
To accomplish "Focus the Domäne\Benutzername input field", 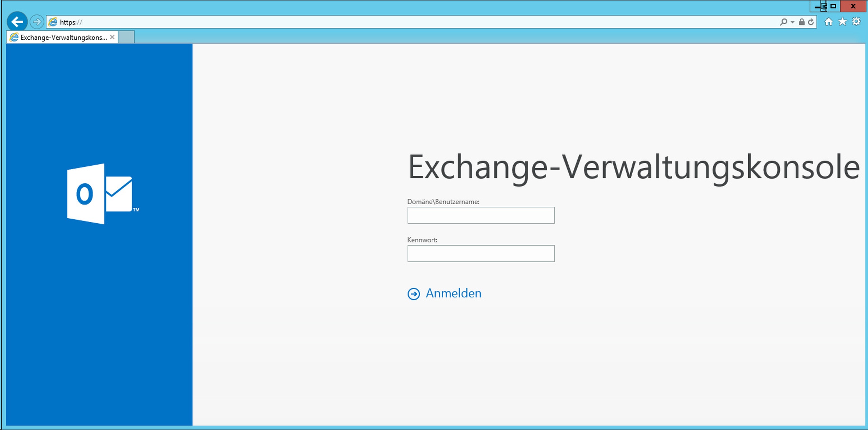I will click(x=480, y=215).
